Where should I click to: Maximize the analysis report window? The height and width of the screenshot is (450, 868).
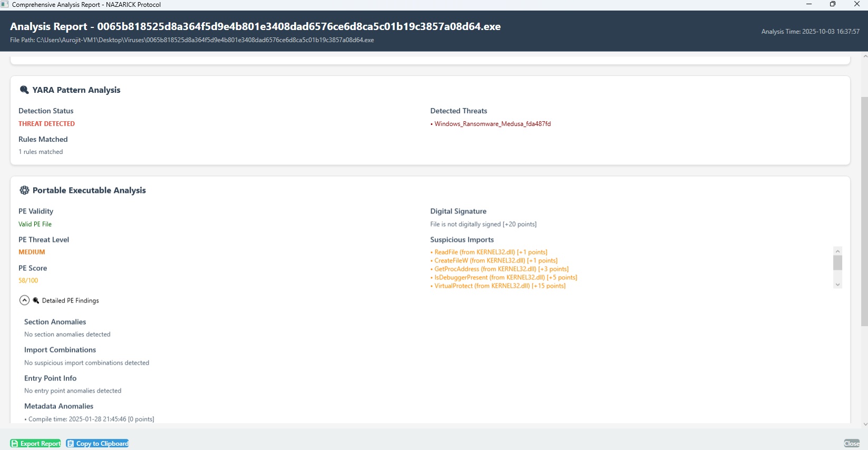point(833,4)
